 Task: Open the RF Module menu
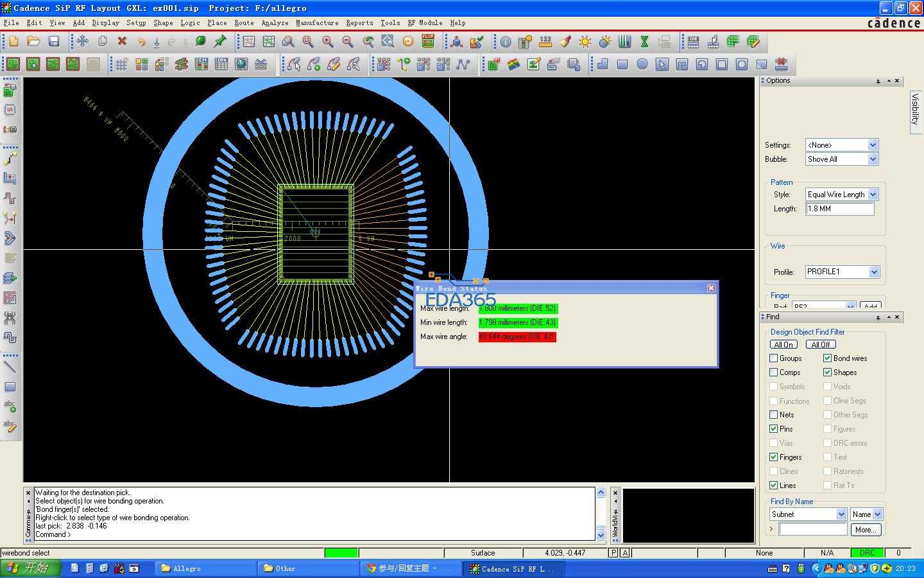pos(425,22)
